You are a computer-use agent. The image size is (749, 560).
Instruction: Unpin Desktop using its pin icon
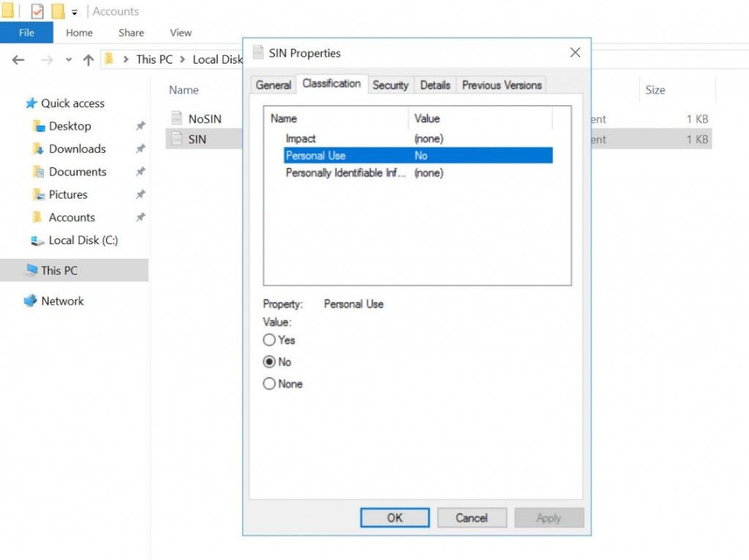pyautogui.click(x=140, y=126)
